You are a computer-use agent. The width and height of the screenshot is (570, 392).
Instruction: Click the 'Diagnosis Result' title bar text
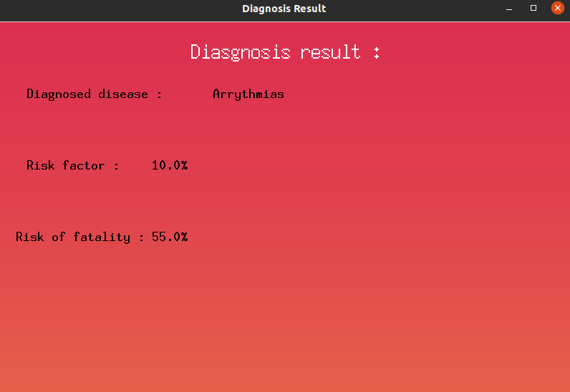284,9
